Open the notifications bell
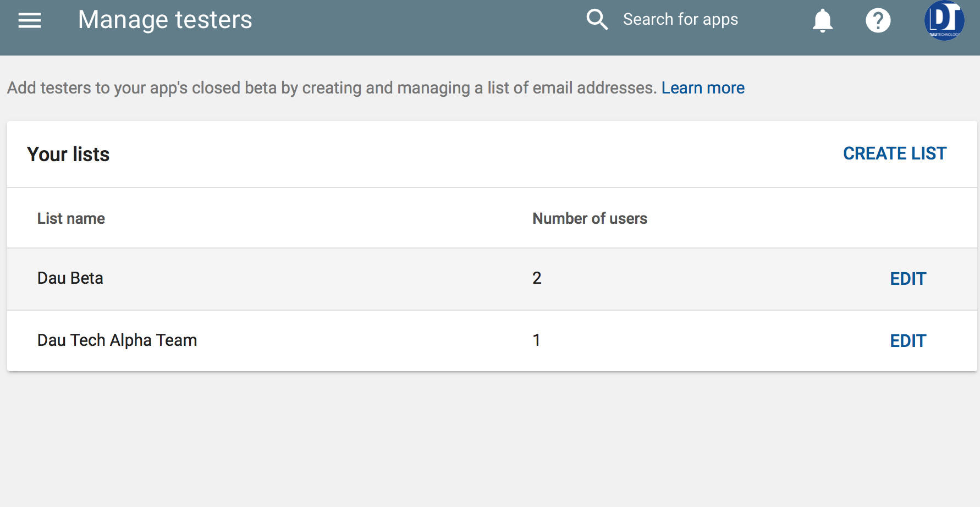This screenshot has height=507, width=980. (x=822, y=21)
